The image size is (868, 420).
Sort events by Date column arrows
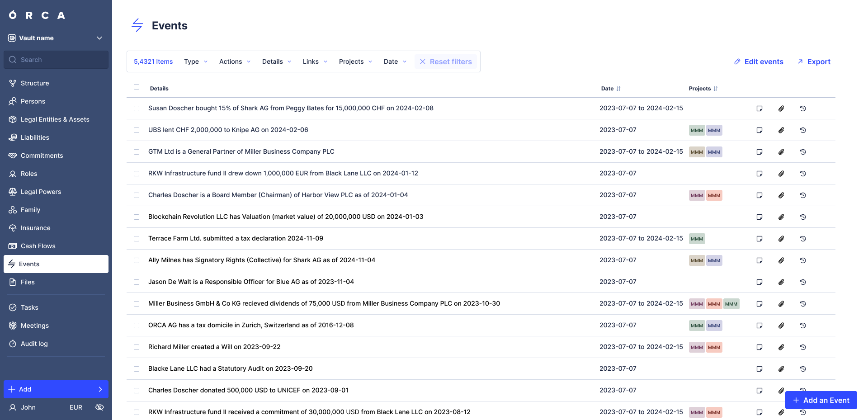618,89
